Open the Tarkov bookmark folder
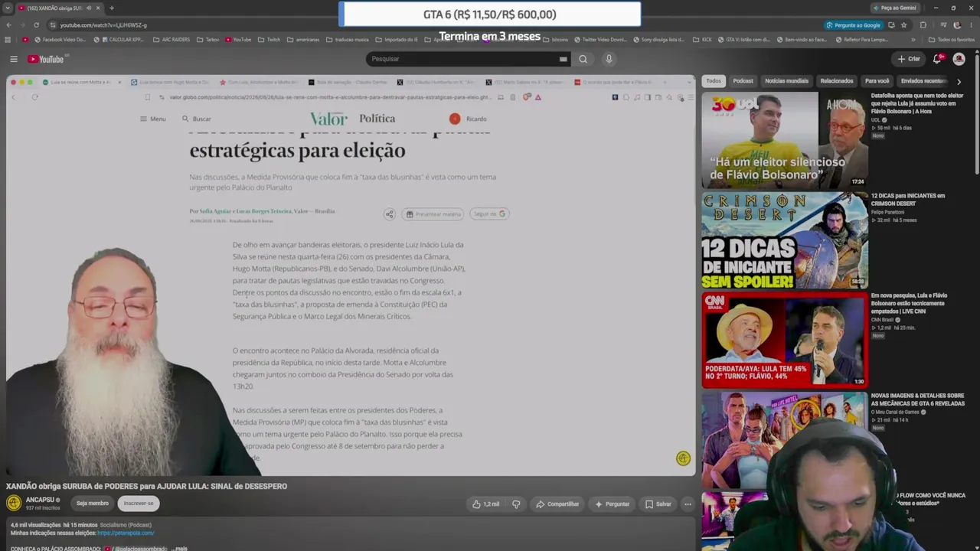The image size is (980, 551). [208, 40]
